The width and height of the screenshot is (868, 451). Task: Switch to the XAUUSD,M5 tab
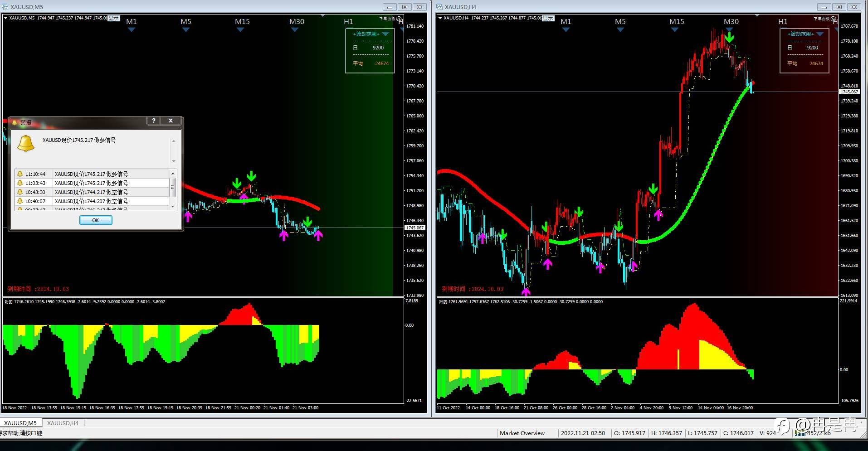click(20, 423)
